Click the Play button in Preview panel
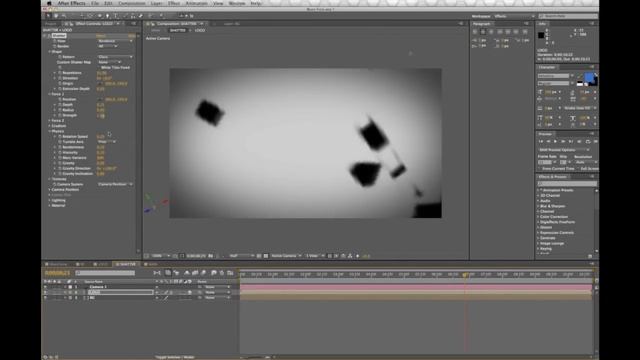 [556, 141]
